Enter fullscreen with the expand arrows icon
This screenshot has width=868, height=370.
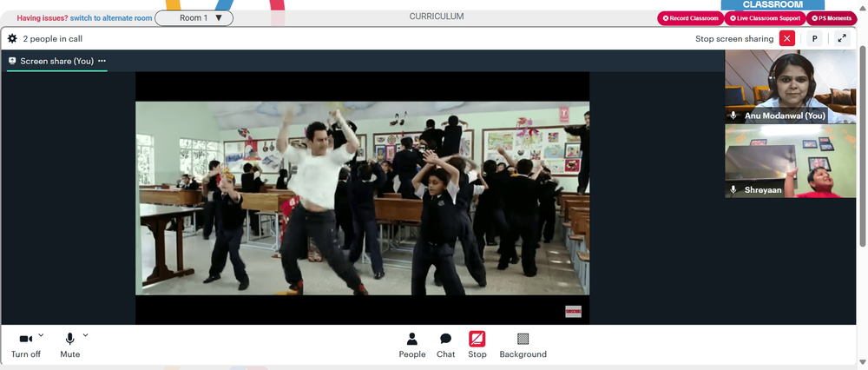coord(842,39)
